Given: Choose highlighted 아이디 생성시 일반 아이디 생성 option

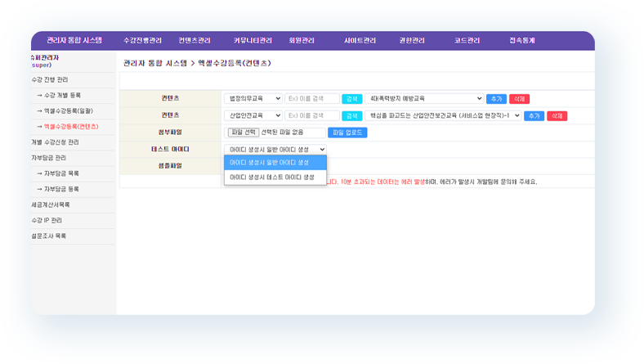Looking at the screenshot, I should click(x=272, y=162).
